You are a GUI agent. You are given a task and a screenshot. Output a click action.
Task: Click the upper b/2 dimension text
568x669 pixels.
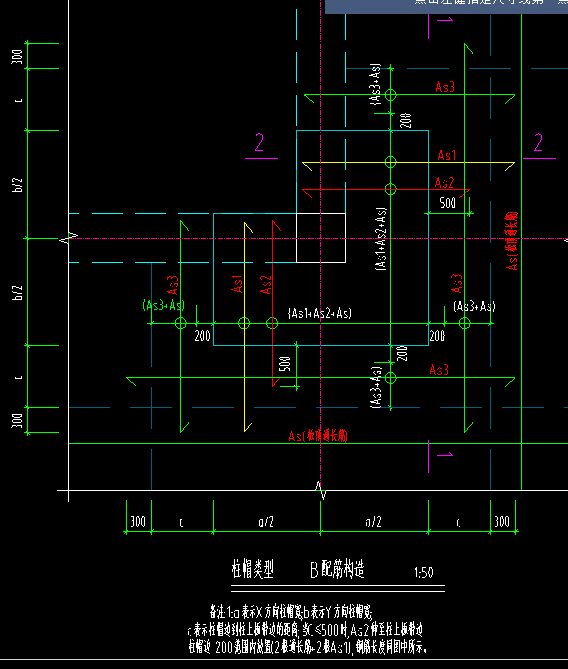17,185
